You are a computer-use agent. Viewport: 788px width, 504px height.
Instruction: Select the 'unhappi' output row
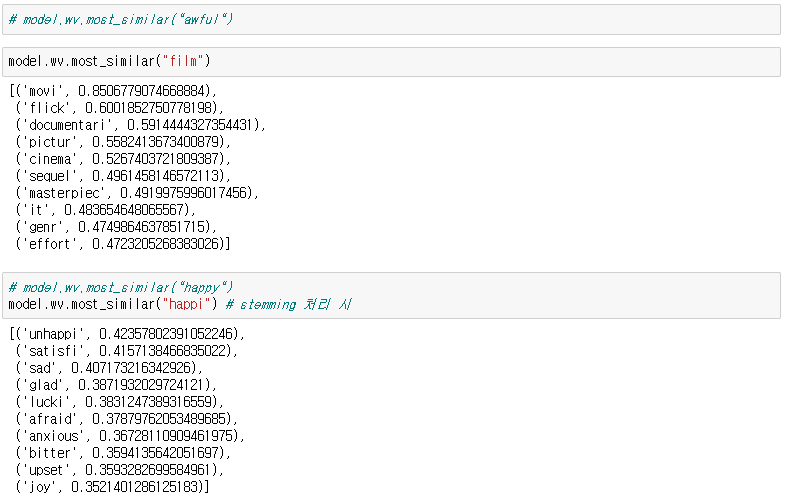pos(127,334)
